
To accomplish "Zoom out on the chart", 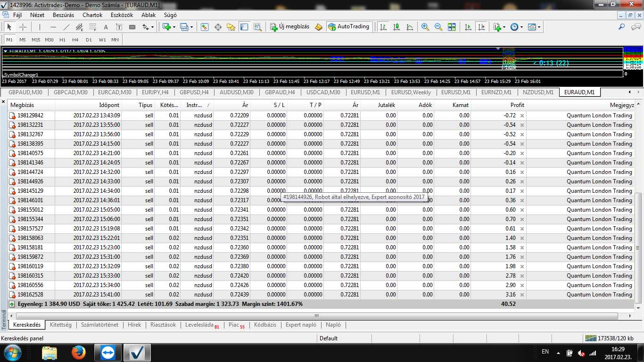I will tap(438, 27).
